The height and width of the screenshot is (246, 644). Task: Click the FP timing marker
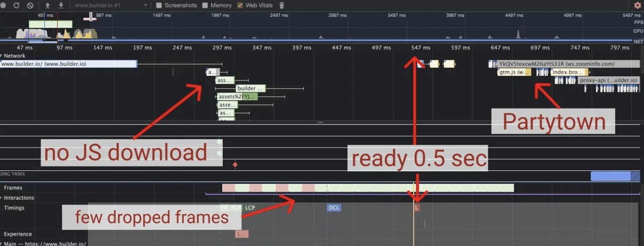click(224, 208)
